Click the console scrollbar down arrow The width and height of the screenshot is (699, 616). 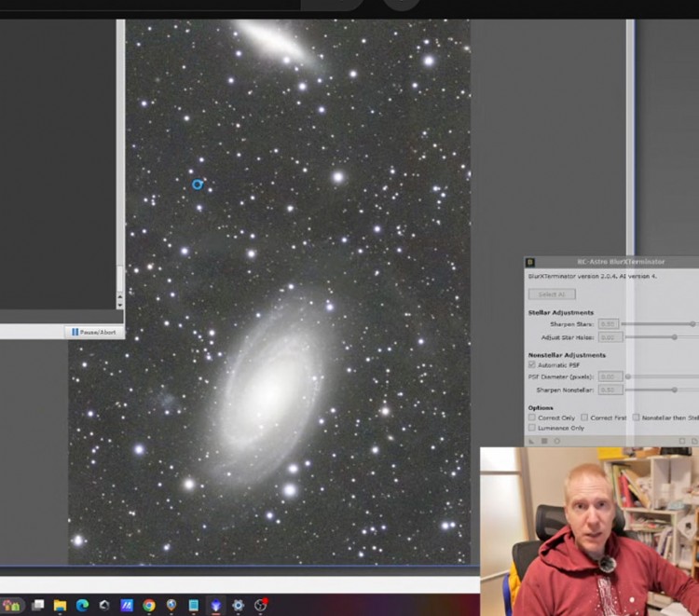pos(119,305)
